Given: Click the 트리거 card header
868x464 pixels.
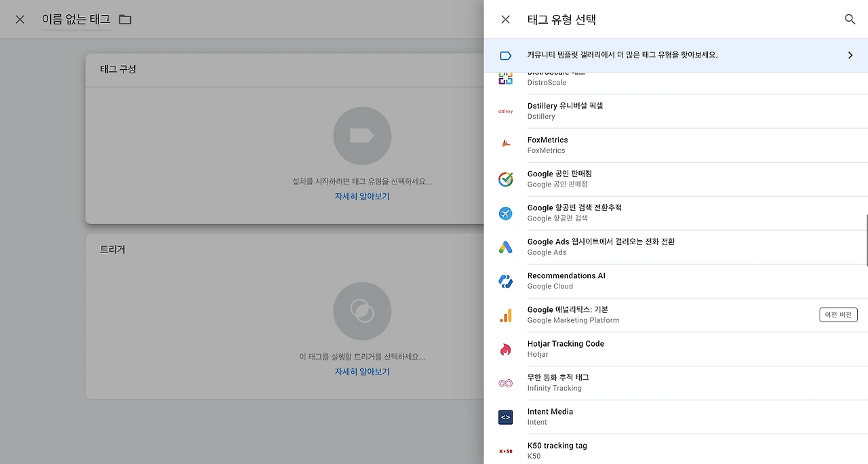Looking at the screenshot, I should click(x=113, y=250).
